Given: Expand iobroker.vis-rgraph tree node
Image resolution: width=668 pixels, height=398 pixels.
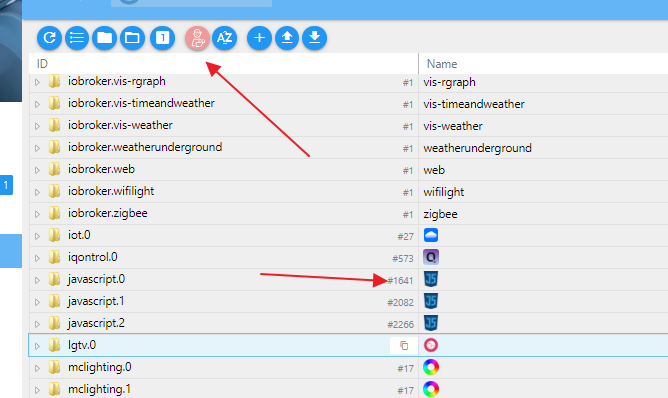Looking at the screenshot, I should pyautogui.click(x=37, y=82).
